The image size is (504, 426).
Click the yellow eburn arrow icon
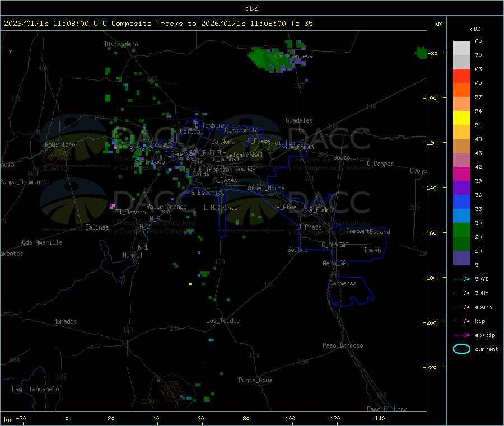click(x=461, y=307)
